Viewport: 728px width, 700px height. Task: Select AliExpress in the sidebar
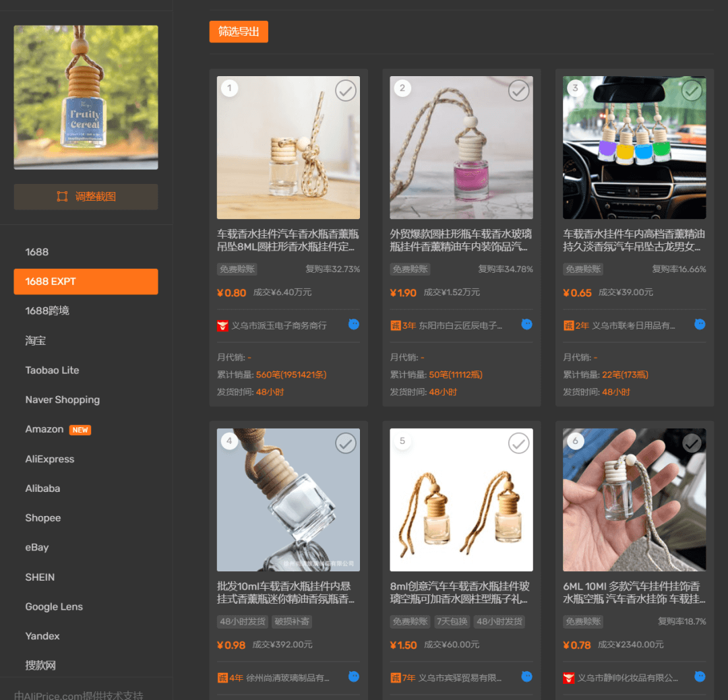[50, 459]
